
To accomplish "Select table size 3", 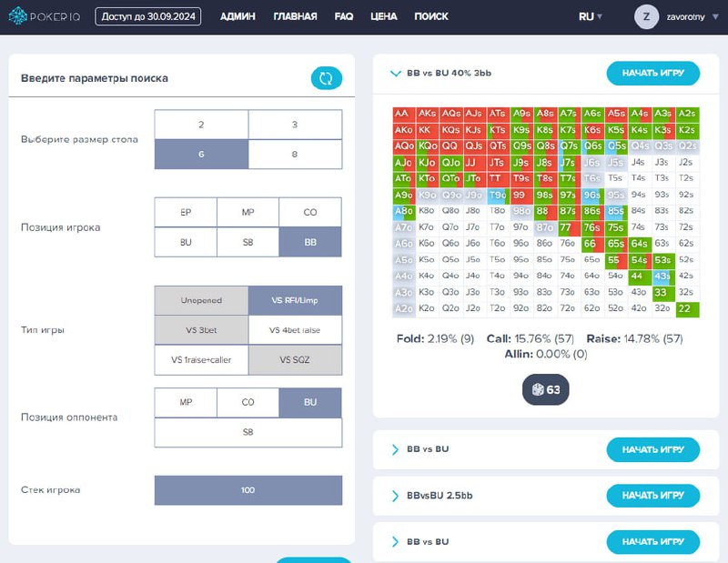I will tap(295, 125).
